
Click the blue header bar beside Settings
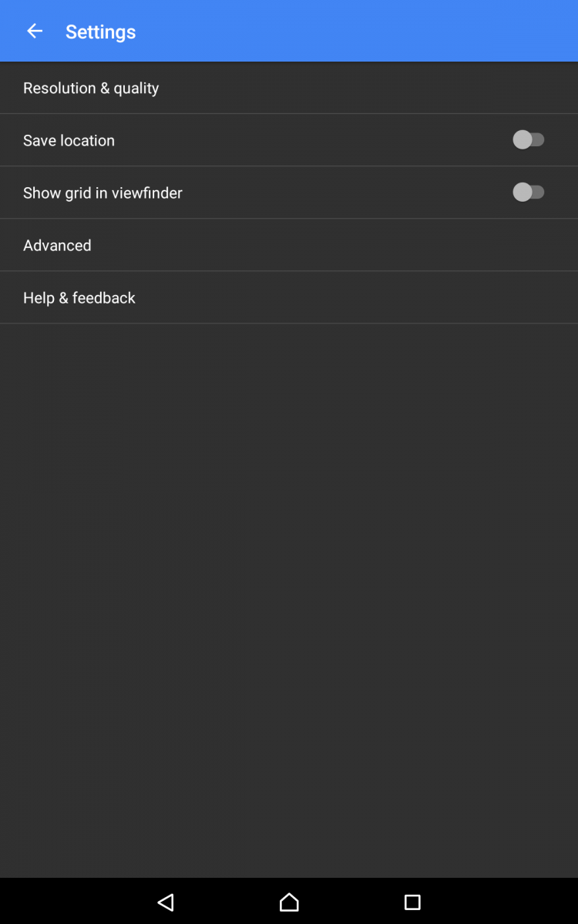coord(355,31)
